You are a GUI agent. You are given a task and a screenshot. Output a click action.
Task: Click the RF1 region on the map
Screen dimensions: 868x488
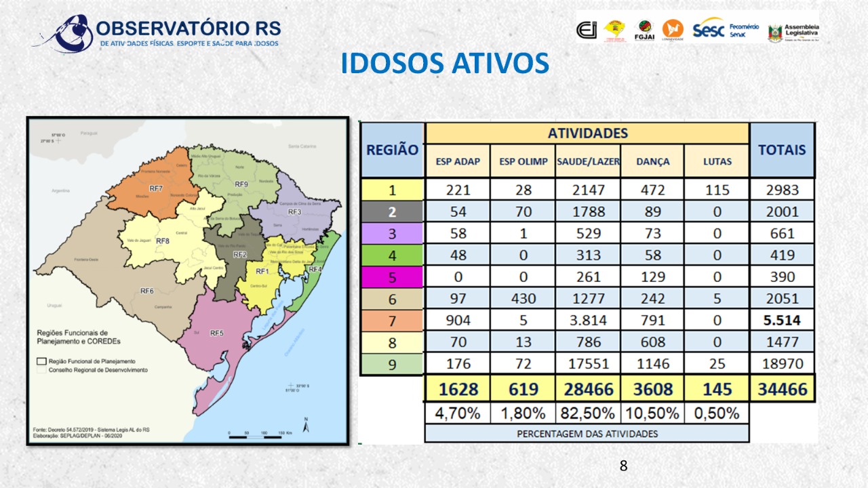click(263, 271)
